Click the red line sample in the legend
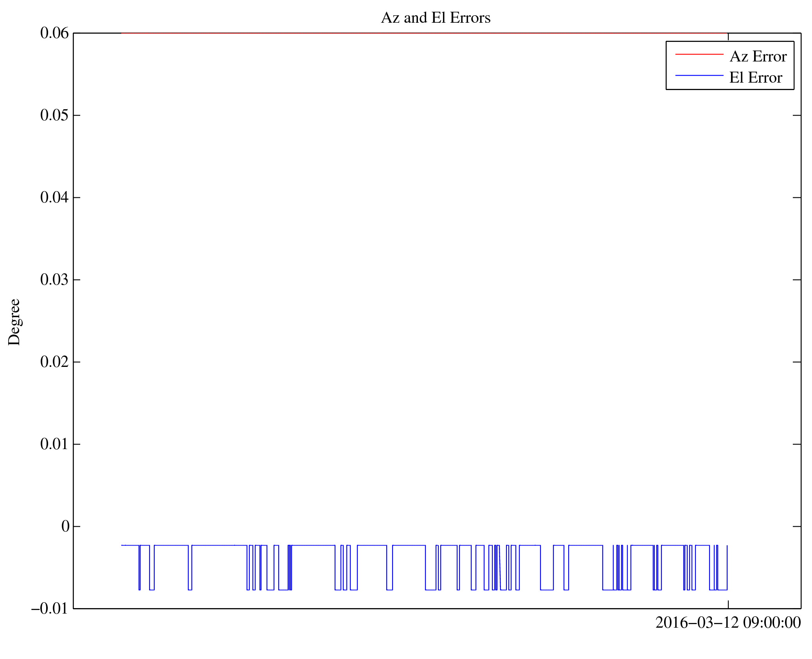The height and width of the screenshot is (659, 812). [x=699, y=54]
